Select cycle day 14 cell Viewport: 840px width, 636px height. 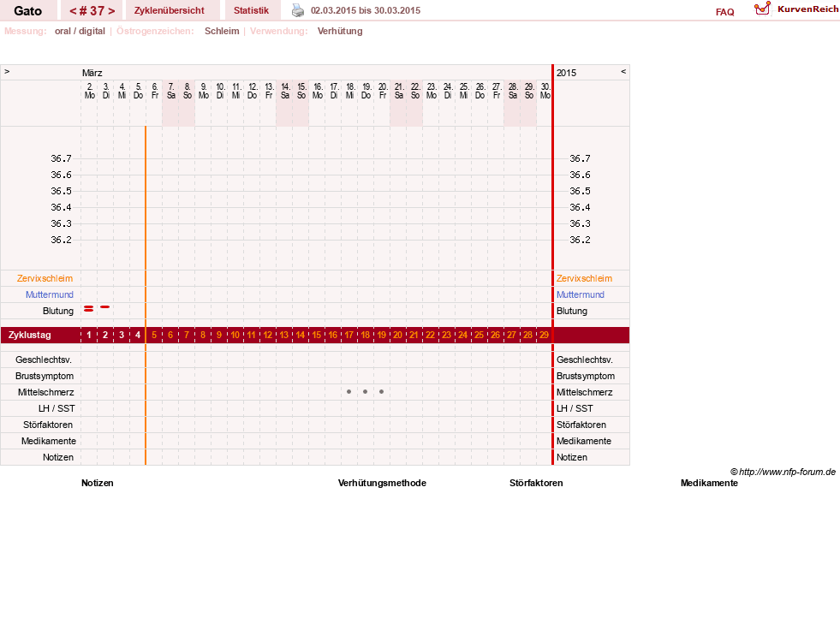coord(300,336)
